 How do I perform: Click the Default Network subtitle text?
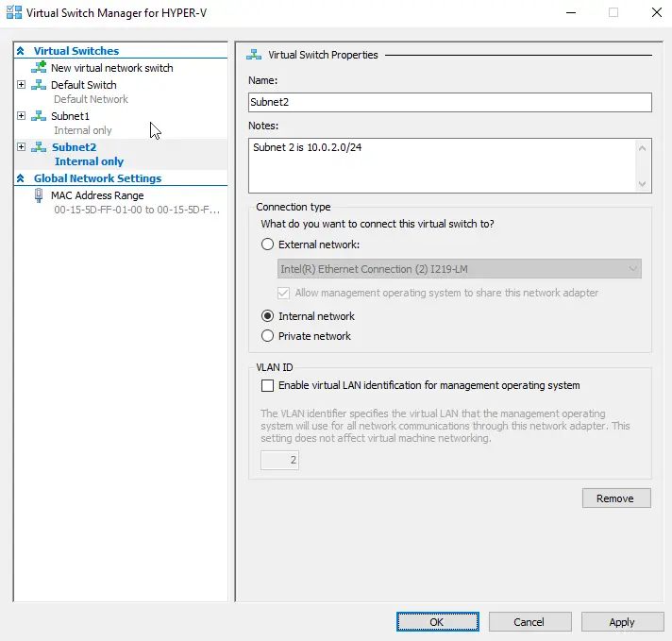click(x=91, y=99)
